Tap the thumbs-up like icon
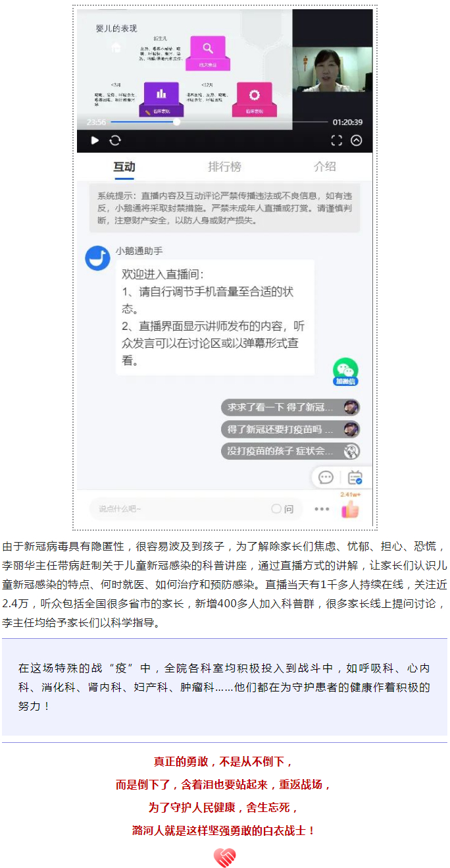This screenshot has width=450, height=868. click(350, 508)
